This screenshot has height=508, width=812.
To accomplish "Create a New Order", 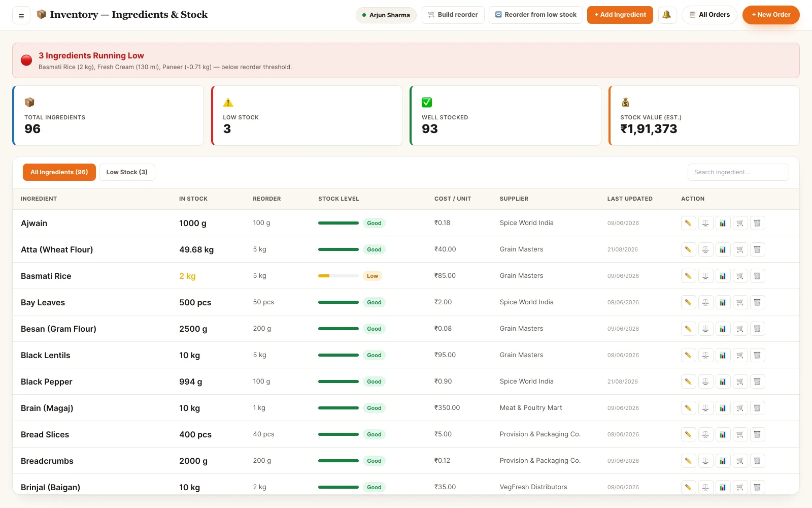I will [x=771, y=15].
